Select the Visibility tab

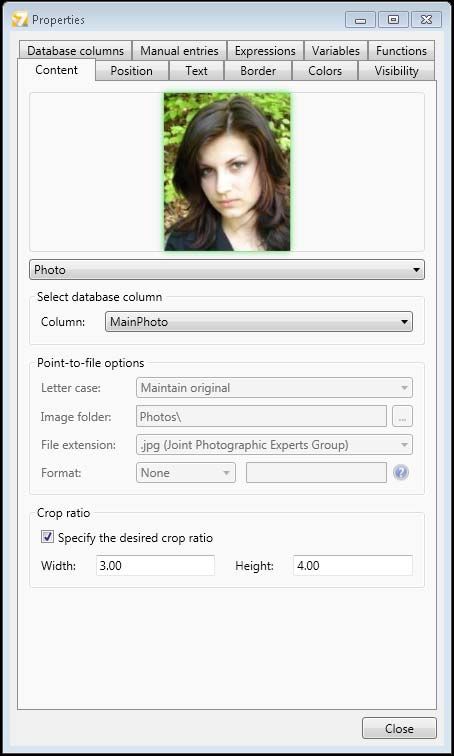pyautogui.click(x=396, y=71)
